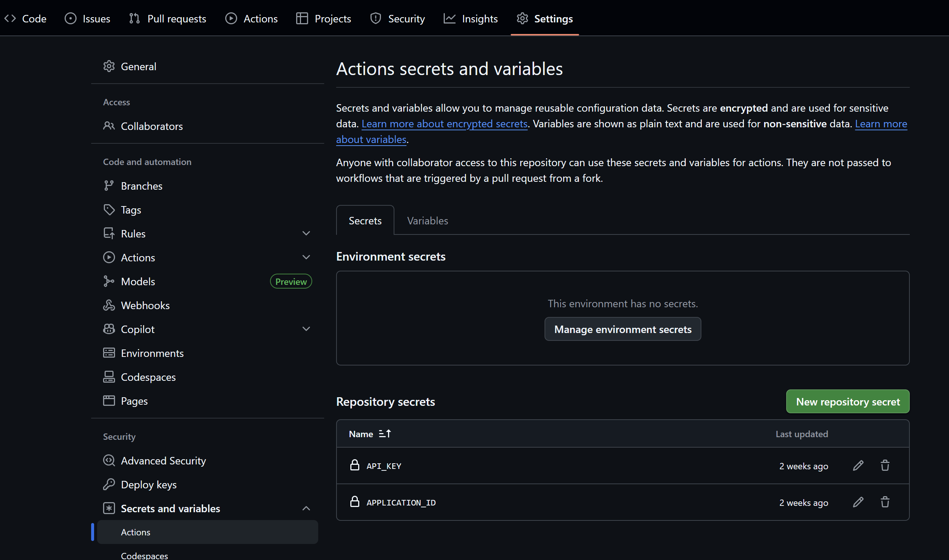
Task: Expand the Copilot sidebar section
Action: point(306,329)
